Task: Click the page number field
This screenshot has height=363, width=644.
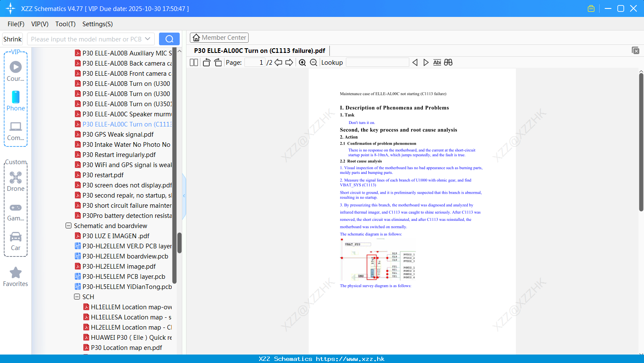Action: [x=255, y=63]
